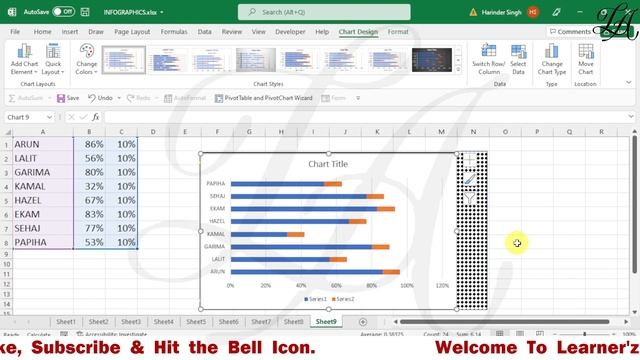Viewport: 640px width, 360px height.
Task: Open the Insert tab
Action: click(70, 31)
